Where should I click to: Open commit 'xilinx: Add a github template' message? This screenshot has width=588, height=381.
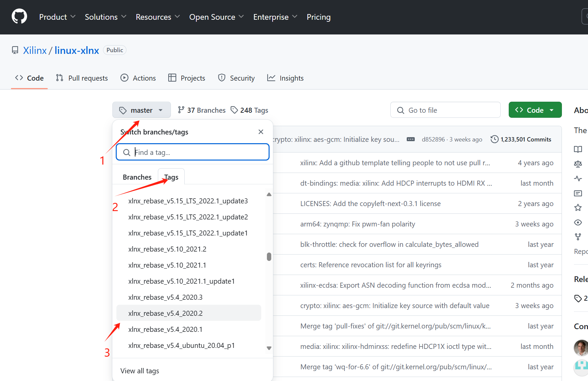[x=395, y=163]
